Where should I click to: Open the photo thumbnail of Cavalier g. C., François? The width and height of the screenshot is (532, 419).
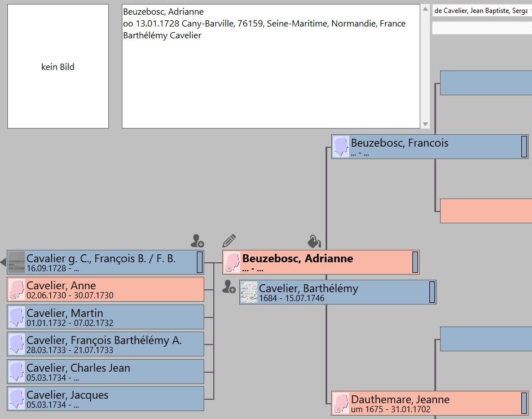16,262
